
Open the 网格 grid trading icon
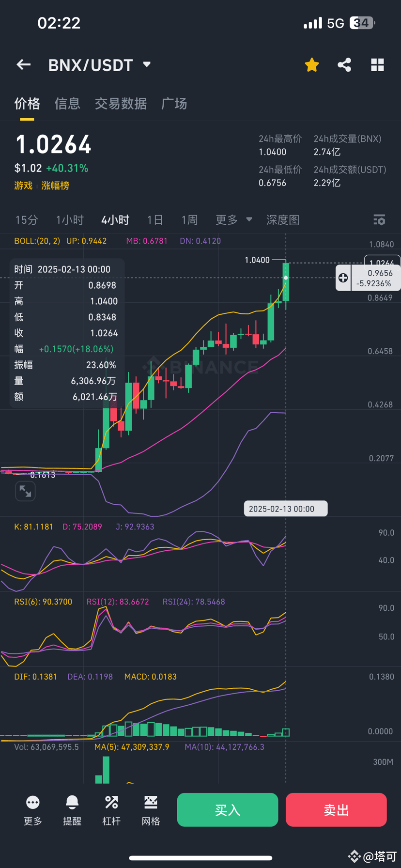pos(151,810)
